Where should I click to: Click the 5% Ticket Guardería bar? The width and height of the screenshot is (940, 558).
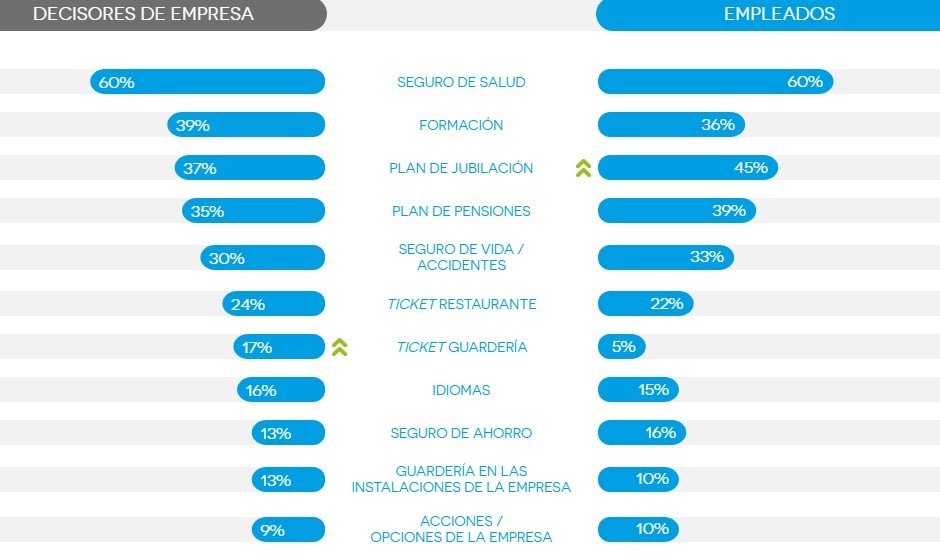[622, 346]
